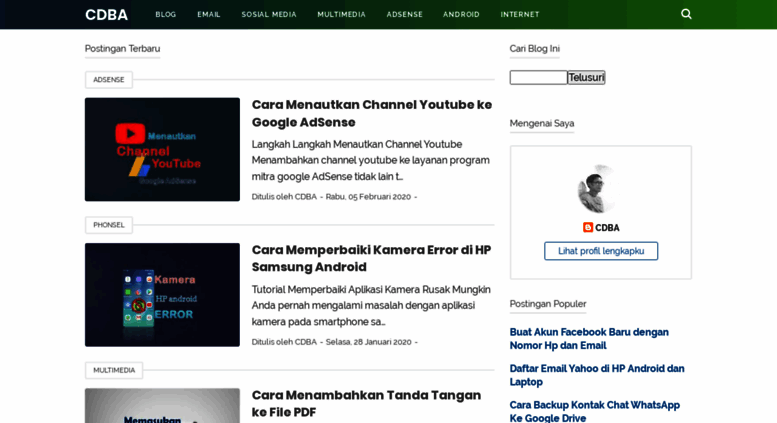Click excerpt text Langkah Langkah Menautkan Channel
This screenshot has width=777, height=423.
[371, 160]
